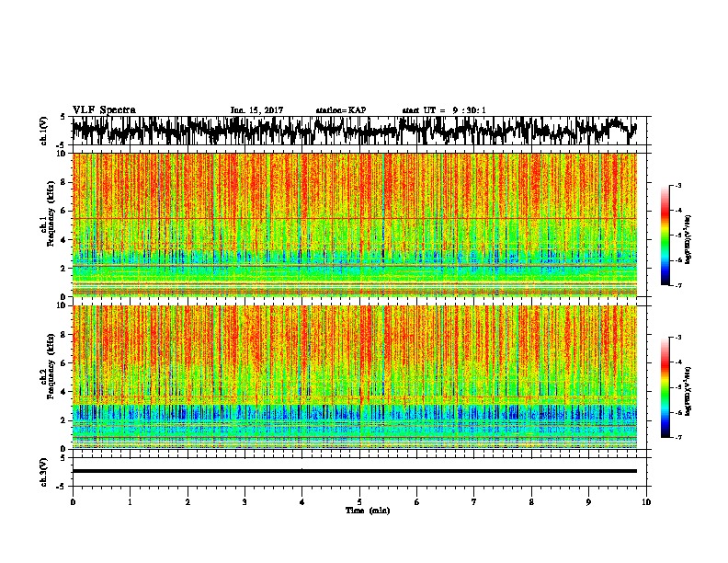The height and width of the screenshot is (563, 728).
Task: Click time axis tick label "4"
Action: (302, 502)
